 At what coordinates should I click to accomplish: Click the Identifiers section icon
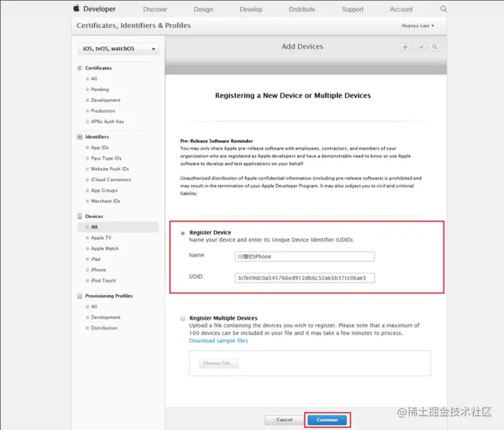point(80,137)
